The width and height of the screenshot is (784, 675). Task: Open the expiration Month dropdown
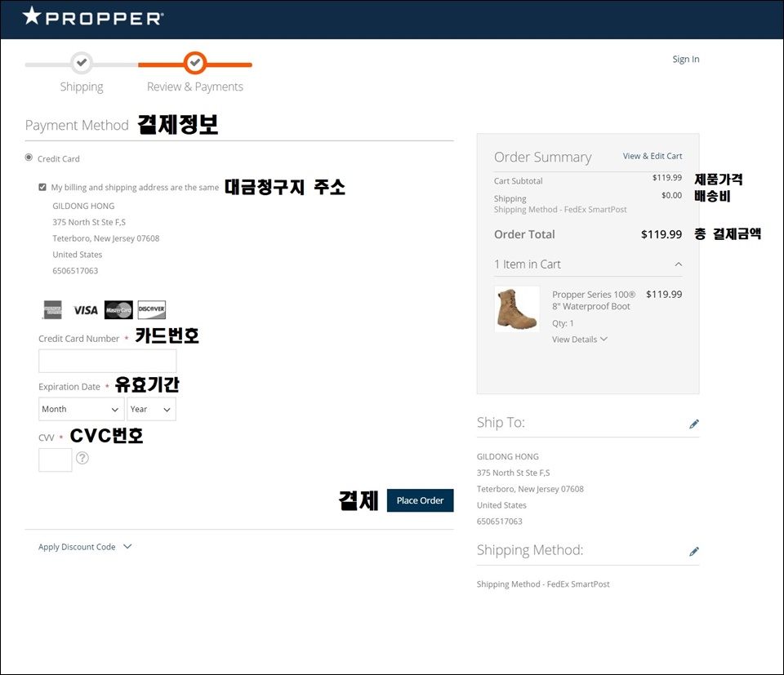(81, 409)
